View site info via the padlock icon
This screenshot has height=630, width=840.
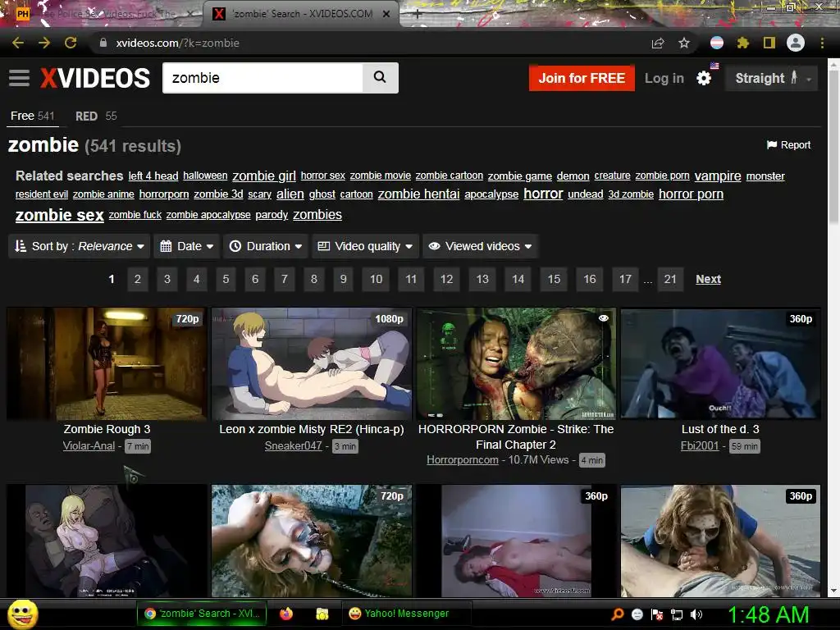click(103, 43)
